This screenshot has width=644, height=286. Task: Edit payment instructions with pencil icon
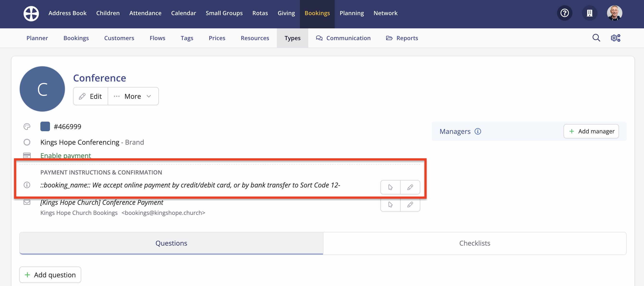(x=410, y=187)
